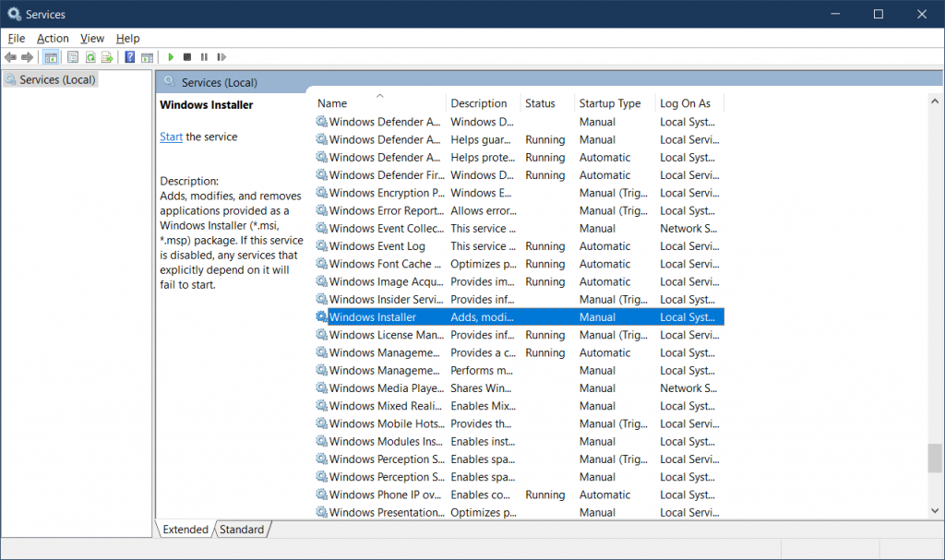Viewport: 945px width, 560px height.
Task: Click the gear icon beside Windows Event Log
Action: click(x=322, y=246)
